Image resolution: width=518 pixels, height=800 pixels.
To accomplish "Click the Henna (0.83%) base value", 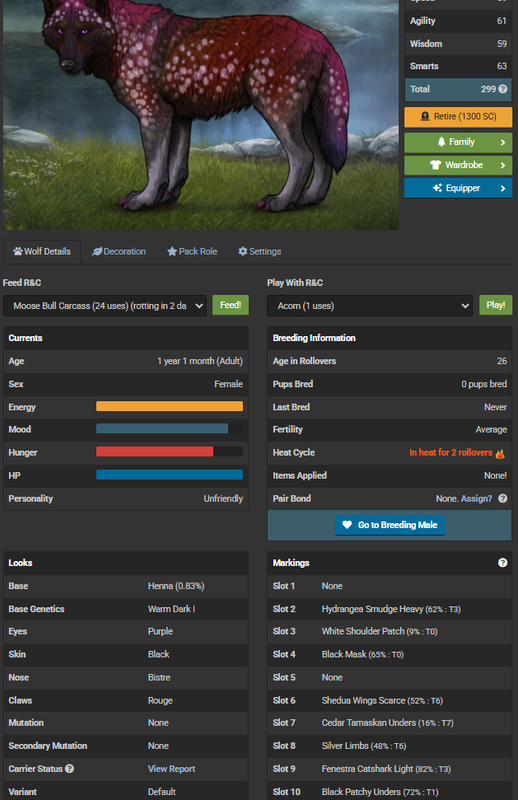I will [176, 586].
